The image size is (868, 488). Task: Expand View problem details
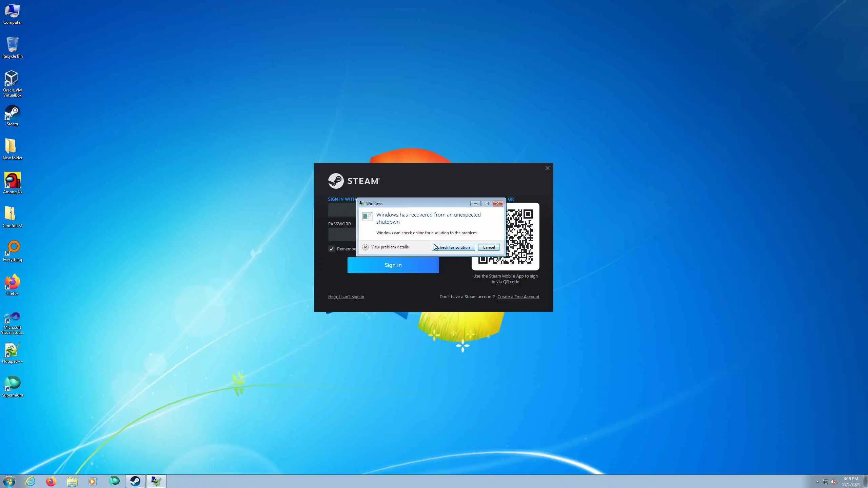[x=365, y=247]
